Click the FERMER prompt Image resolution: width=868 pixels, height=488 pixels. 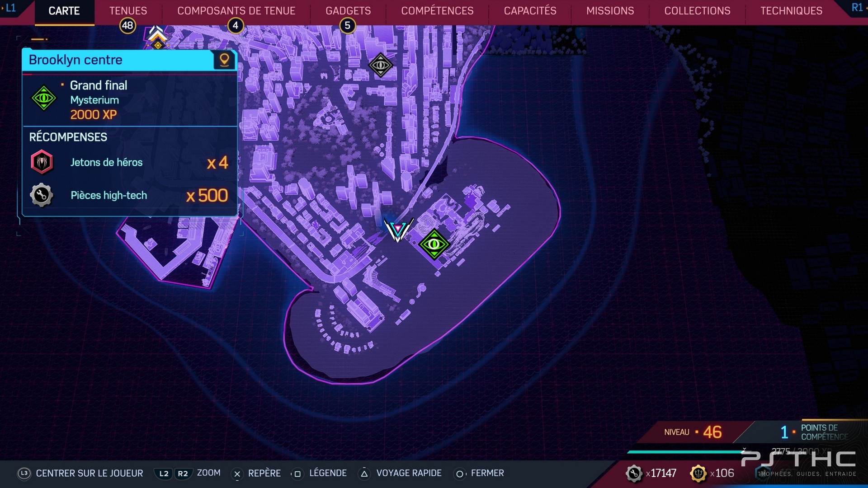point(487,473)
